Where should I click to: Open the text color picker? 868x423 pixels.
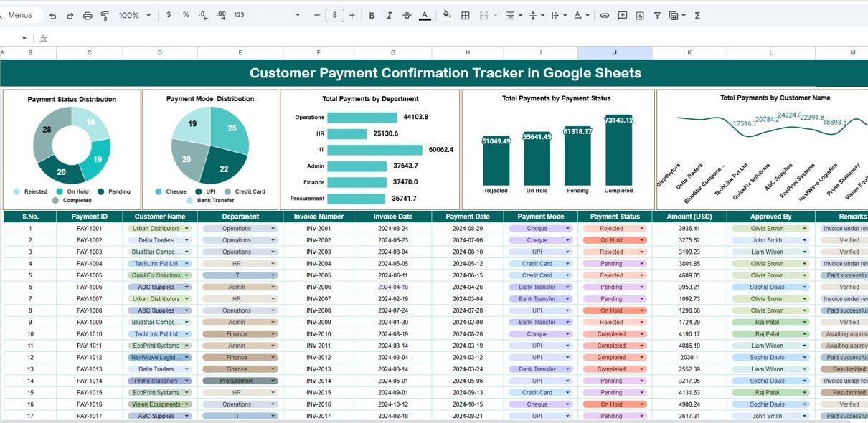click(x=425, y=15)
